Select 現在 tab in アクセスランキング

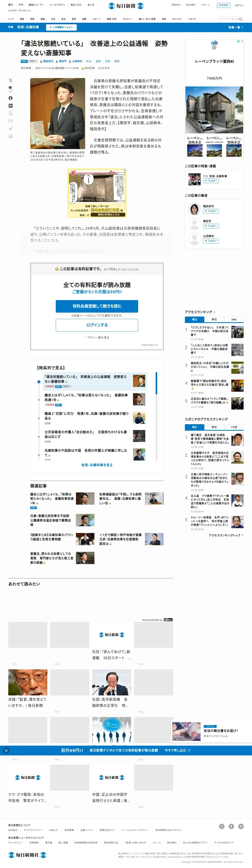click(195, 319)
